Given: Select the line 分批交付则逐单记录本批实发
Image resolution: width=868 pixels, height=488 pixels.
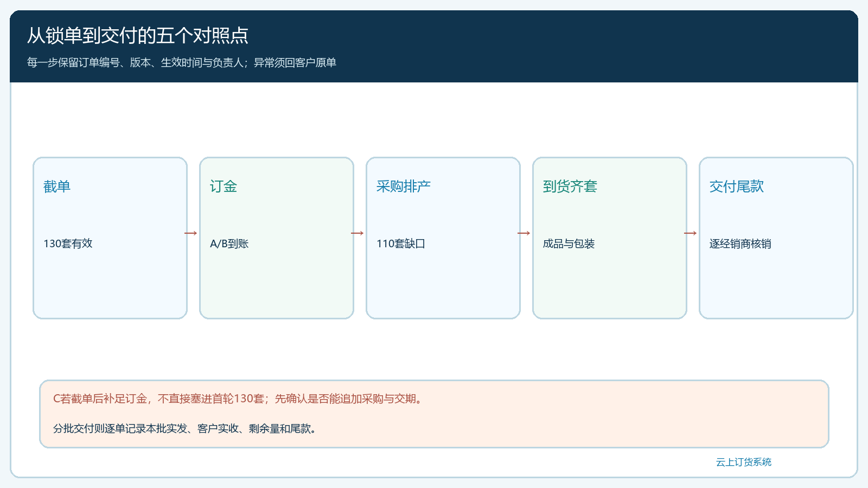Looking at the screenshot, I should pos(186,429).
